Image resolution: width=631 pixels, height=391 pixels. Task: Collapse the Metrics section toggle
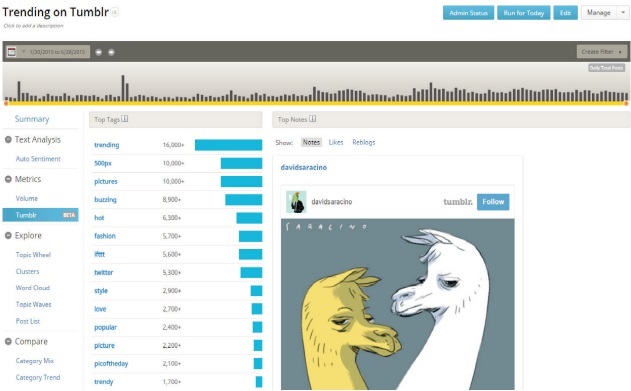tap(8, 179)
